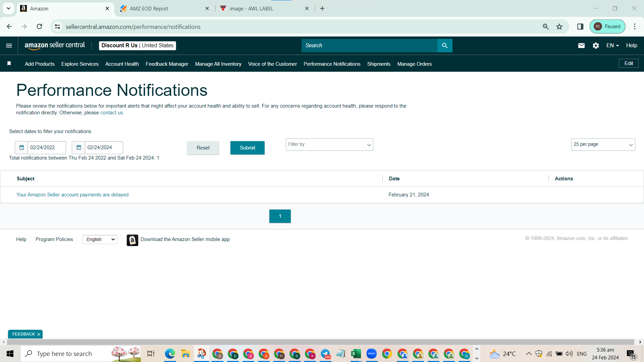
Task: Click the Reset button
Action: click(x=203, y=148)
